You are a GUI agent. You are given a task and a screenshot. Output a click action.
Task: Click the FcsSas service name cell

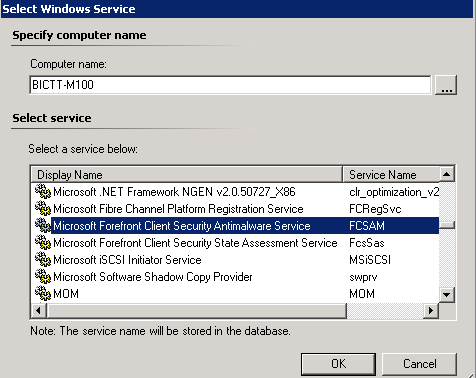(367, 243)
